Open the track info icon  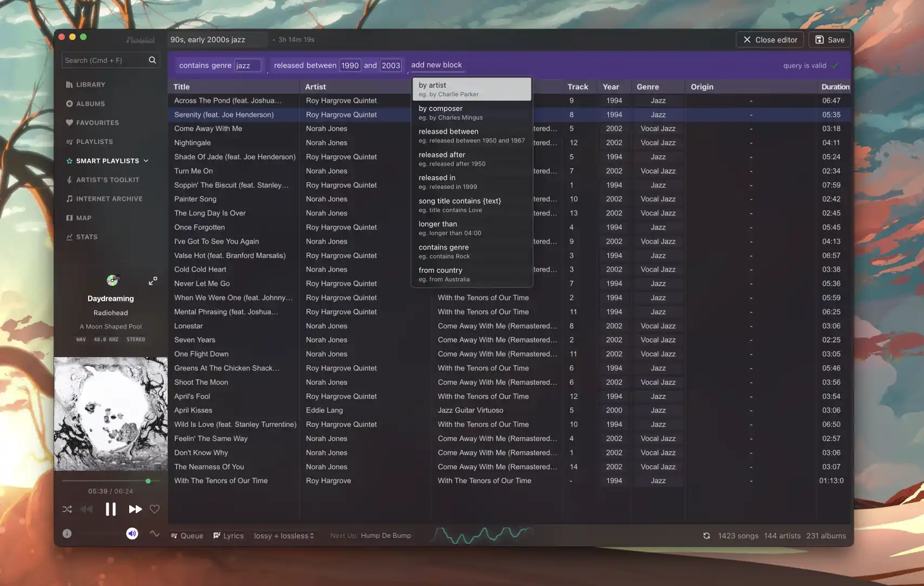tap(67, 534)
